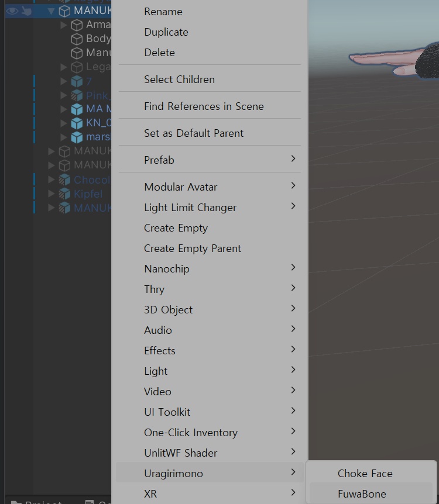
Task: Click the Pink prefab variant icon
Action: (x=77, y=95)
